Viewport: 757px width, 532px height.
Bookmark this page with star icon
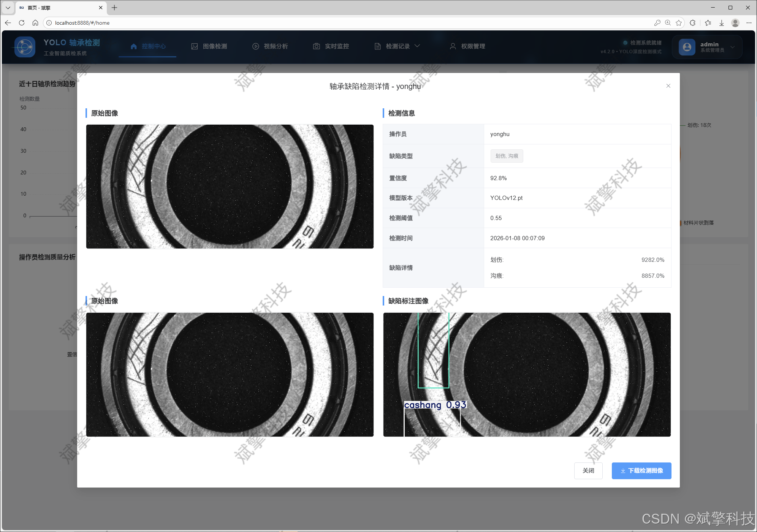pos(679,23)
